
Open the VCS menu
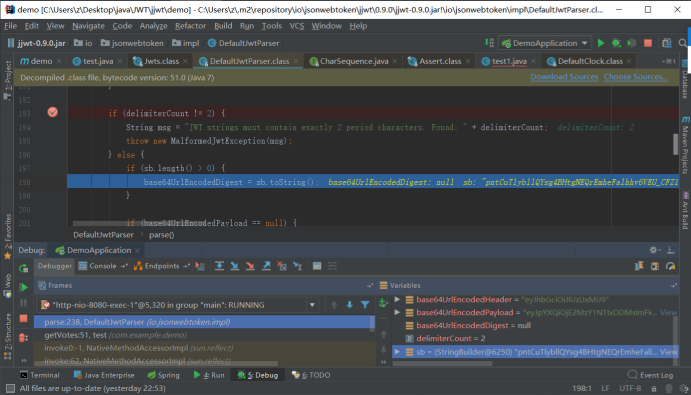coord(297,26)
